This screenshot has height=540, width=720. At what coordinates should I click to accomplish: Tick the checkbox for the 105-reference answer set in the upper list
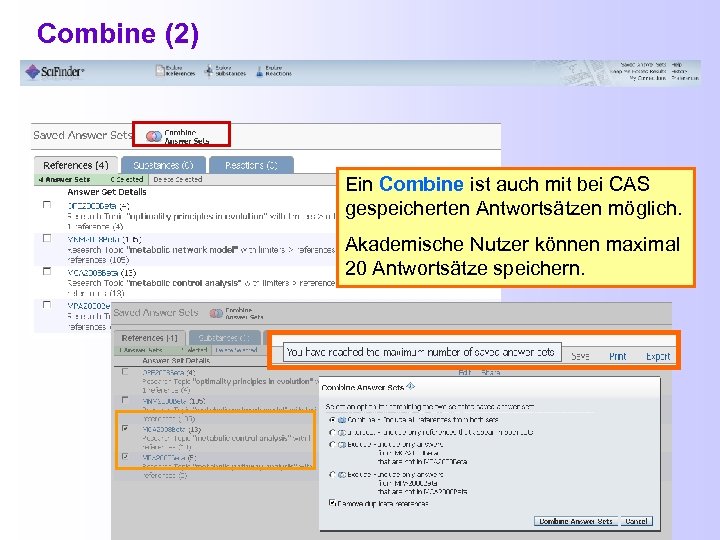coord(47,238)
